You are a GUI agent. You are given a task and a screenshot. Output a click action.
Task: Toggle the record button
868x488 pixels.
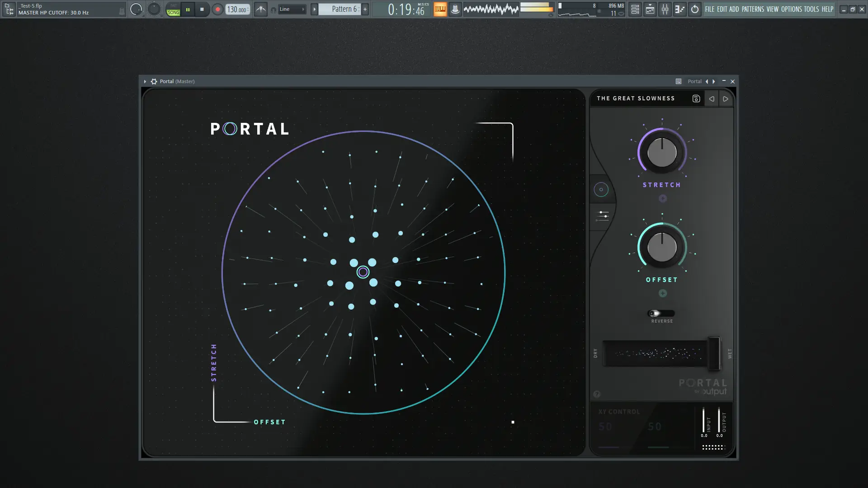pyautogui.click(x=217, y=9)
